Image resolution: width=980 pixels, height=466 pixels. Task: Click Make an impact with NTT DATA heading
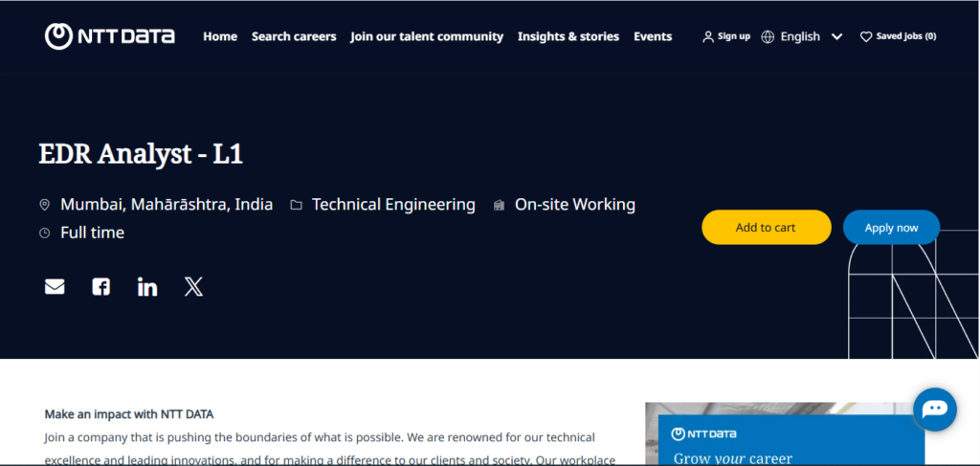[129, 414]
